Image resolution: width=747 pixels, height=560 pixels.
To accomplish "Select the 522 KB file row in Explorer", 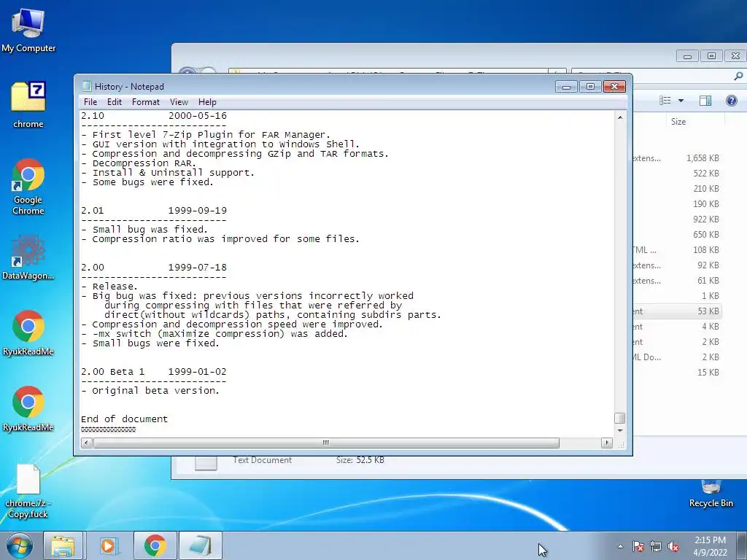I will tap(678, 174).
